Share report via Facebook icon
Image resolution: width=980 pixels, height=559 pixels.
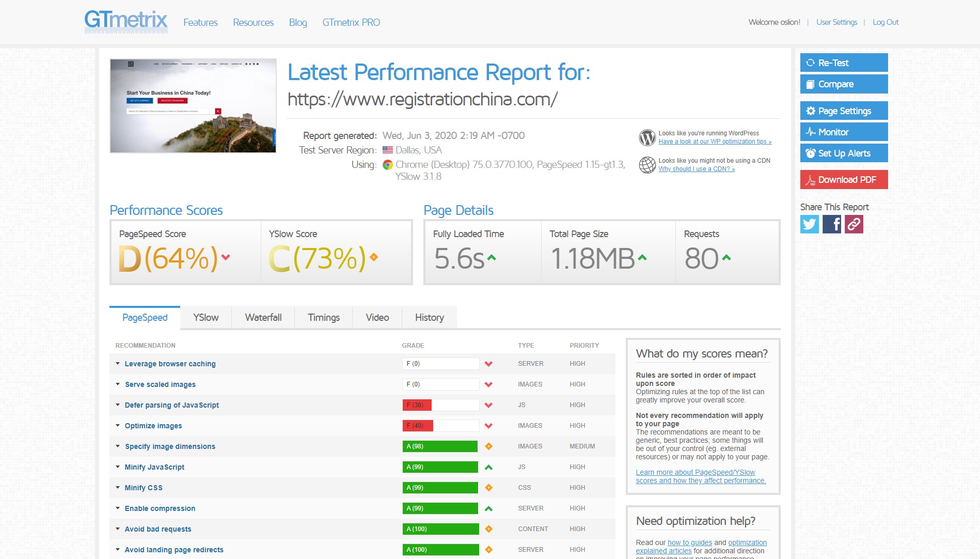pos(832,224)
